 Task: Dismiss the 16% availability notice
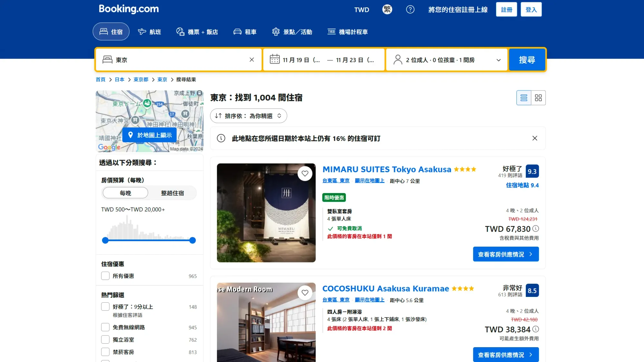point(535,138)
